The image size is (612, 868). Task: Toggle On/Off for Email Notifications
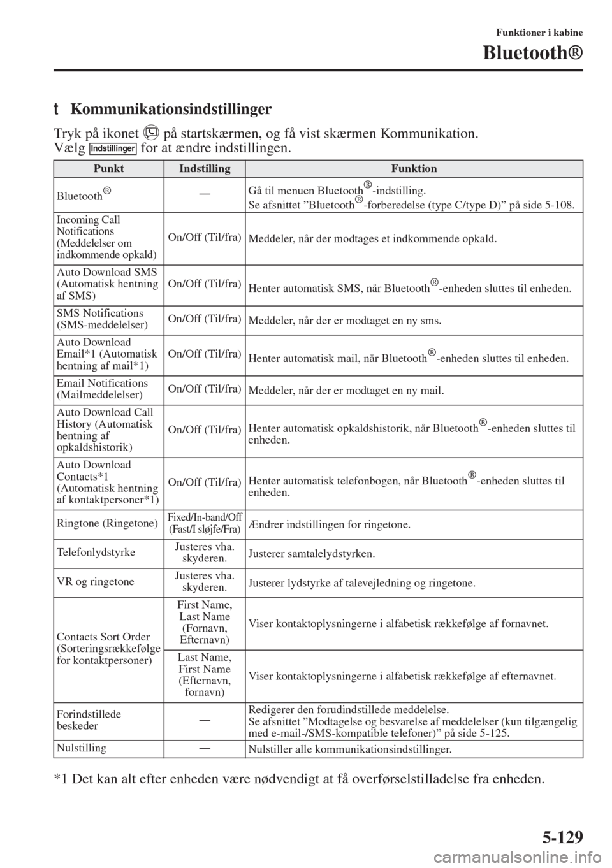coord(205,389)
